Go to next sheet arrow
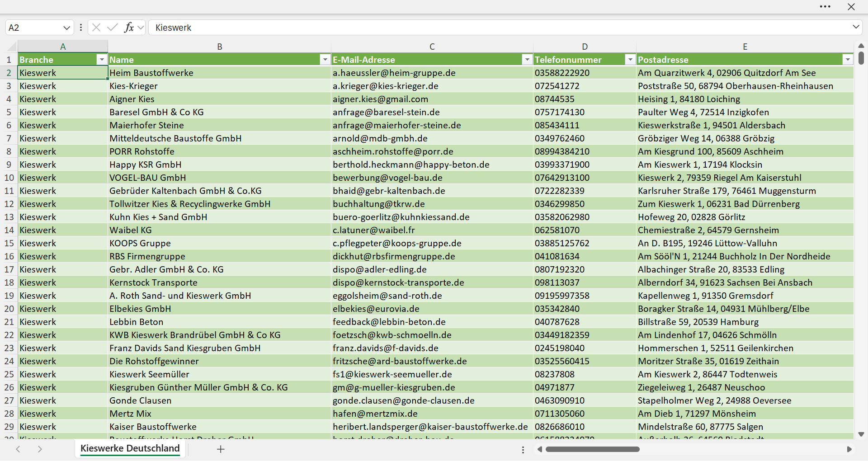Screen dimensions: 868x461 click(x=40, y=449)
